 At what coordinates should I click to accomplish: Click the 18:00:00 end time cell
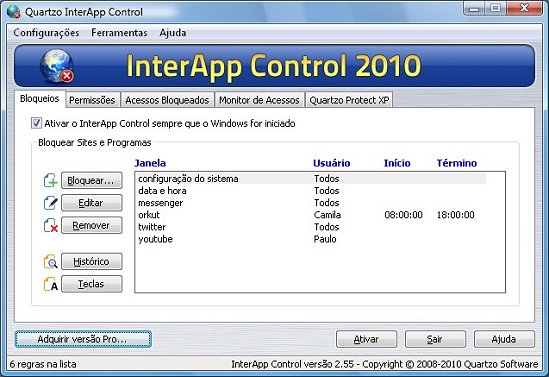click(456, 215)
